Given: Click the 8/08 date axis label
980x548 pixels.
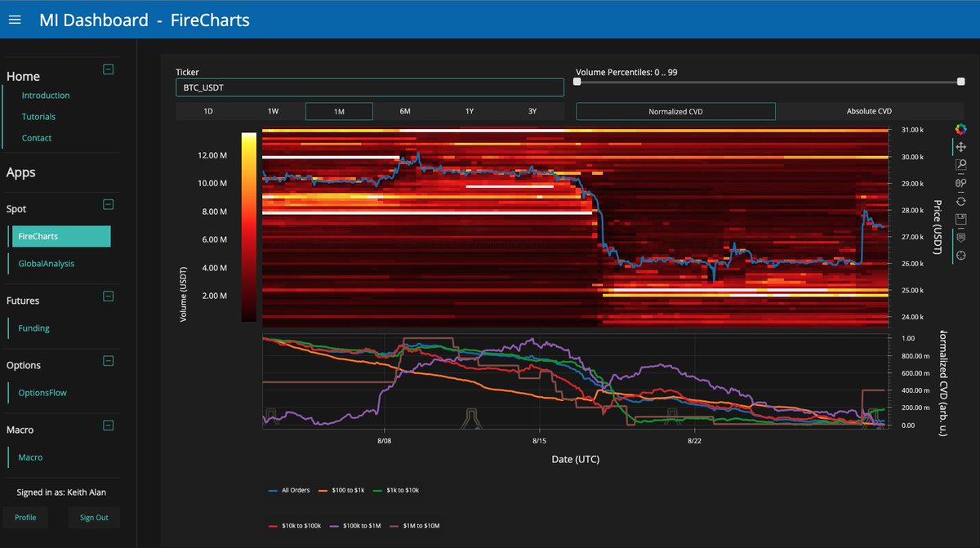Looking at the screenshot, I should pyautogui.click(x=384, y=440).
